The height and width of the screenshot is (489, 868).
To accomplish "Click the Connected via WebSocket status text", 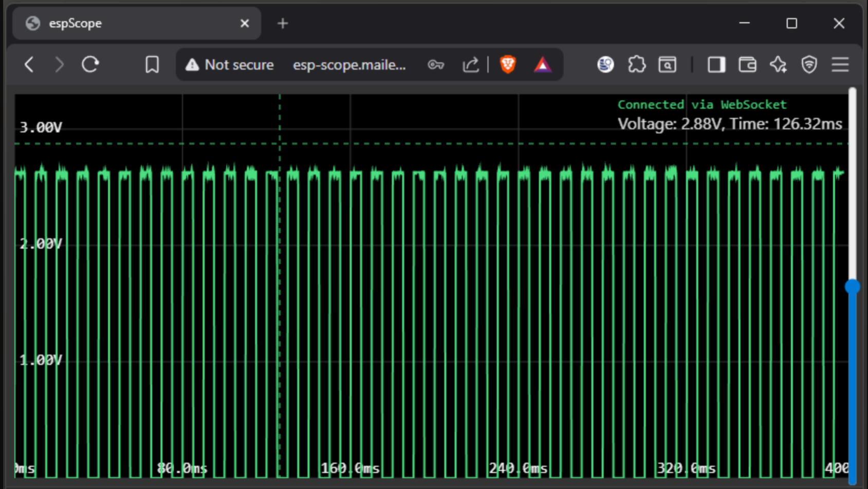I will [701, 104].
